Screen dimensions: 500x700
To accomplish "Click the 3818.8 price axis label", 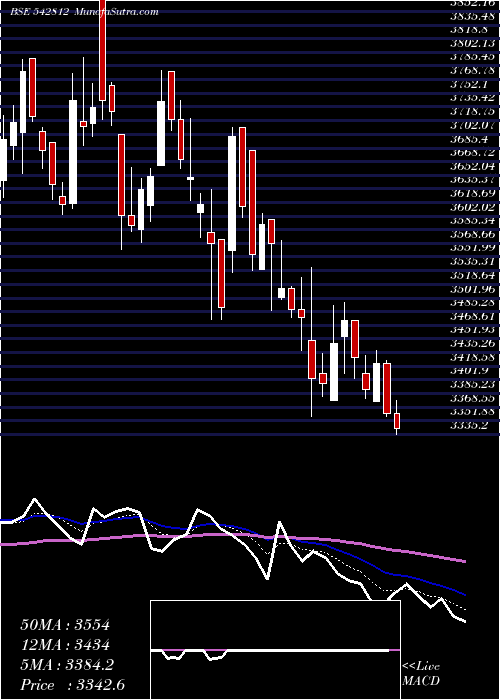I will 468,30.
